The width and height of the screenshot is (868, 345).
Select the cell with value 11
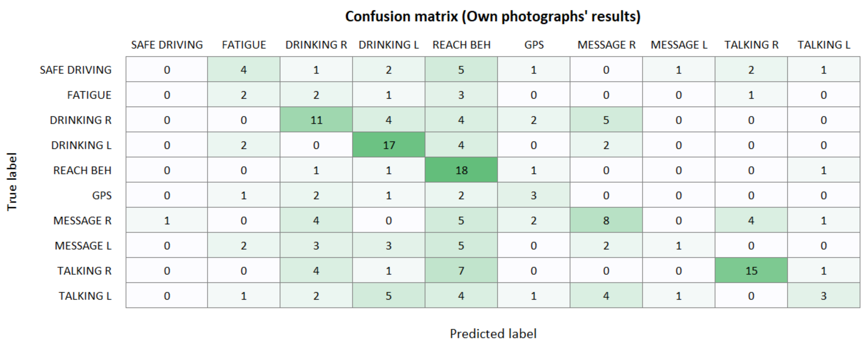point(316,120)
